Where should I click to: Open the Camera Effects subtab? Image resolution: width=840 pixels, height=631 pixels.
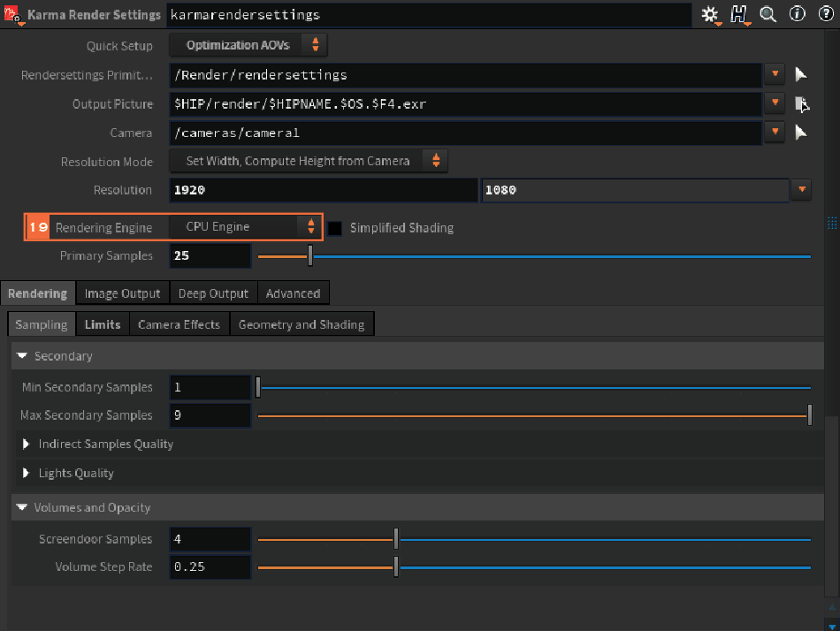pos(179,324)
